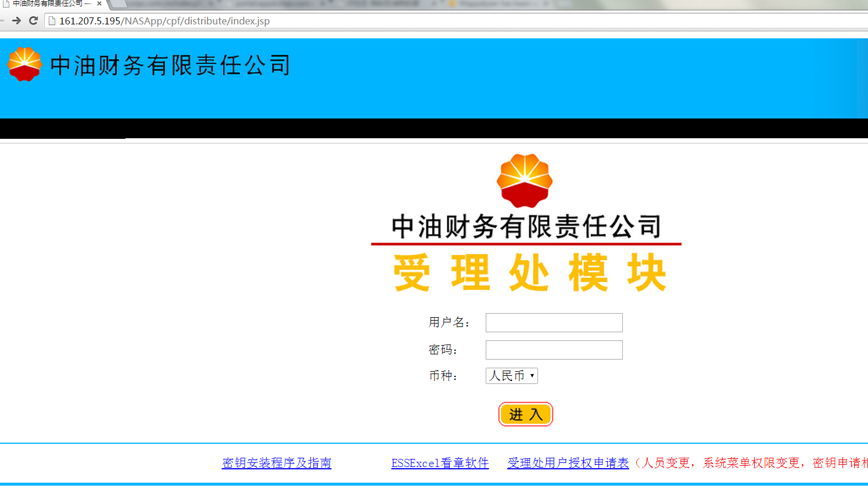Open 受理处用户授权申请表 link
The image size is (868, 492).
pos(568,463)
